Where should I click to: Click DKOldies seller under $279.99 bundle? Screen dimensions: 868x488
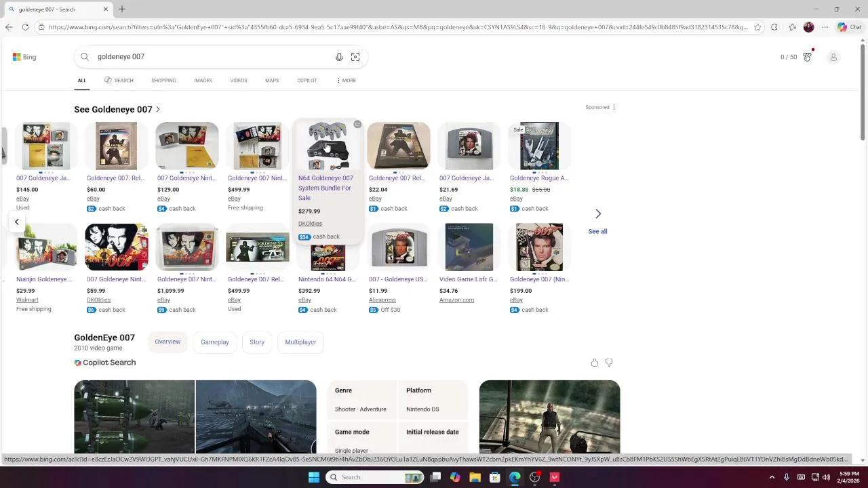click(310, 224)
